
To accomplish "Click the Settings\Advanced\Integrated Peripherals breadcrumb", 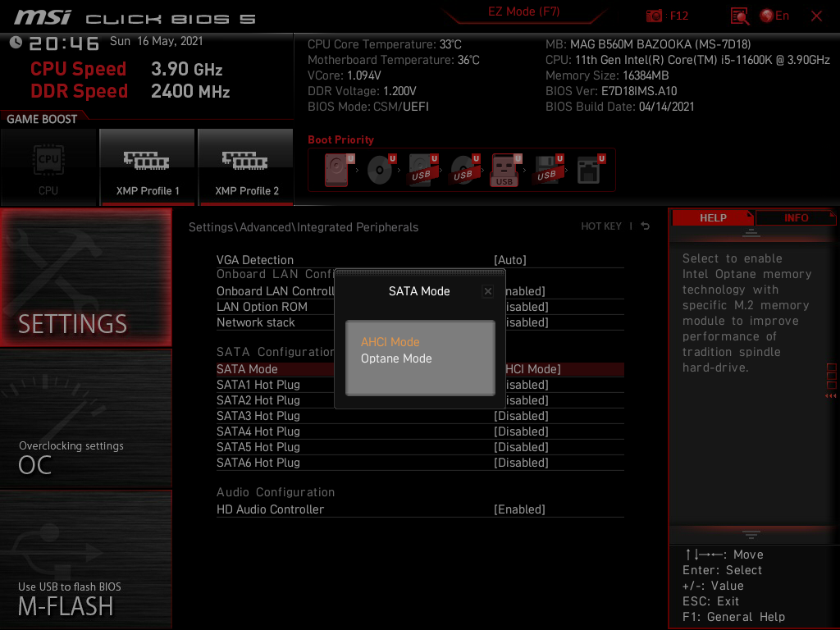I will (304, 227).
